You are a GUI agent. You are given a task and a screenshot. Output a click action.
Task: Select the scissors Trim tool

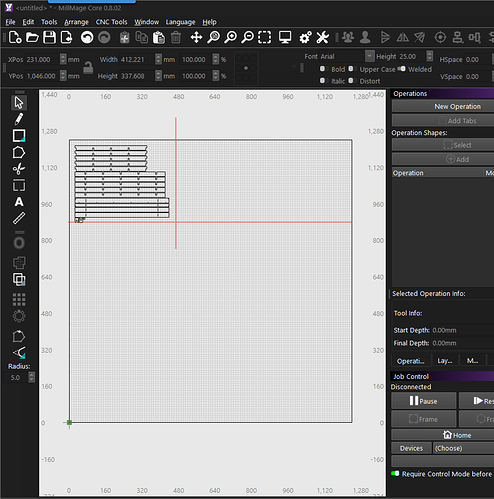[x=19, y=169]
